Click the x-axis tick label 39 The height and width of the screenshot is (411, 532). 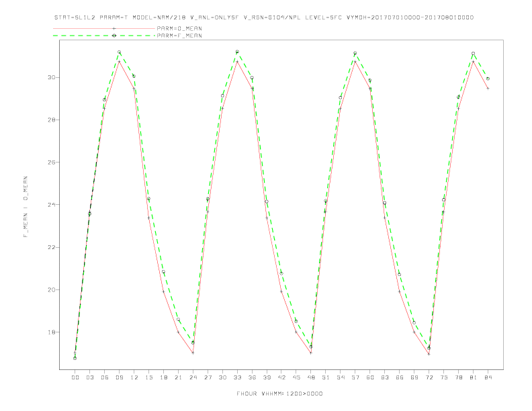(x=267, y=377)
